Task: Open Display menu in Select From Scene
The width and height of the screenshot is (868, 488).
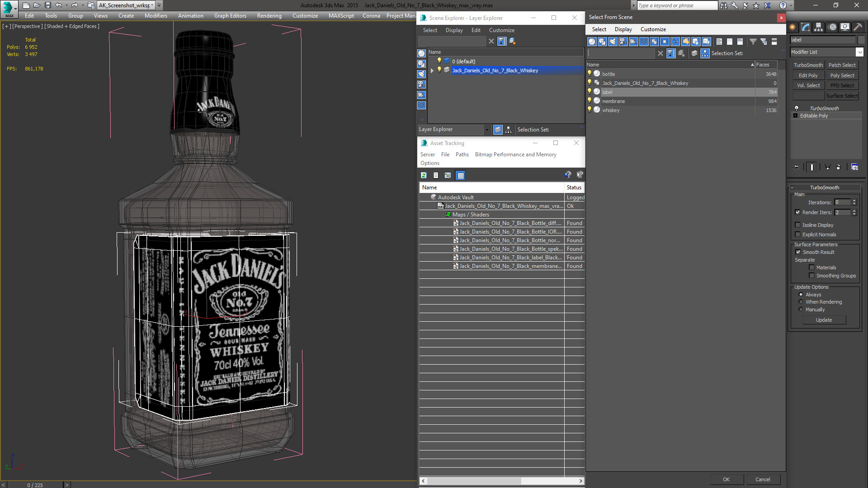Action: coord(623,29)
